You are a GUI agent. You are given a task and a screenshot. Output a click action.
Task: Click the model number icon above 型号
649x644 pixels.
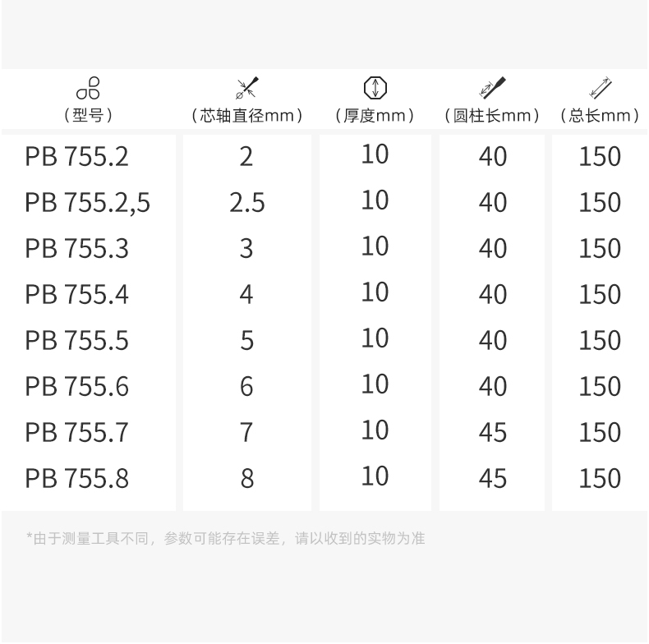(x=88, y=88)
